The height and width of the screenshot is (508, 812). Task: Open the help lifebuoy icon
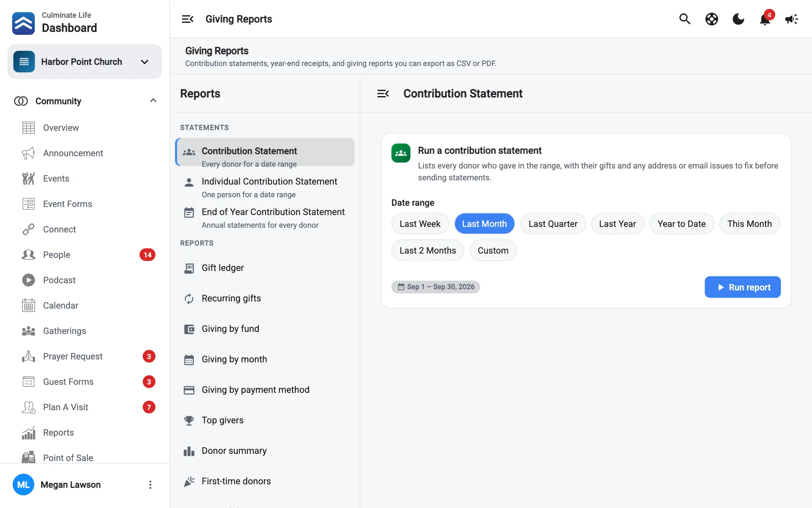pyautogui.click(x=712, y=19)
